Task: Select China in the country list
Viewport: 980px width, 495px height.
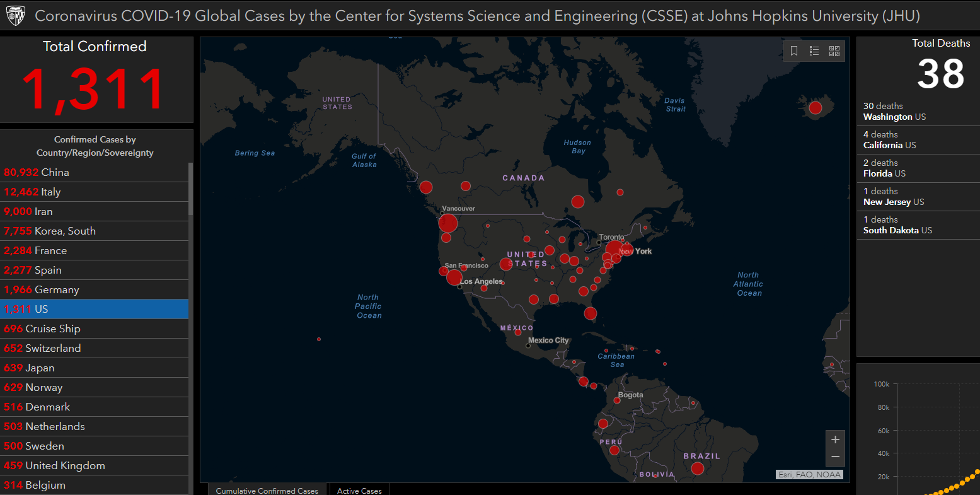Action: (95, 172)
